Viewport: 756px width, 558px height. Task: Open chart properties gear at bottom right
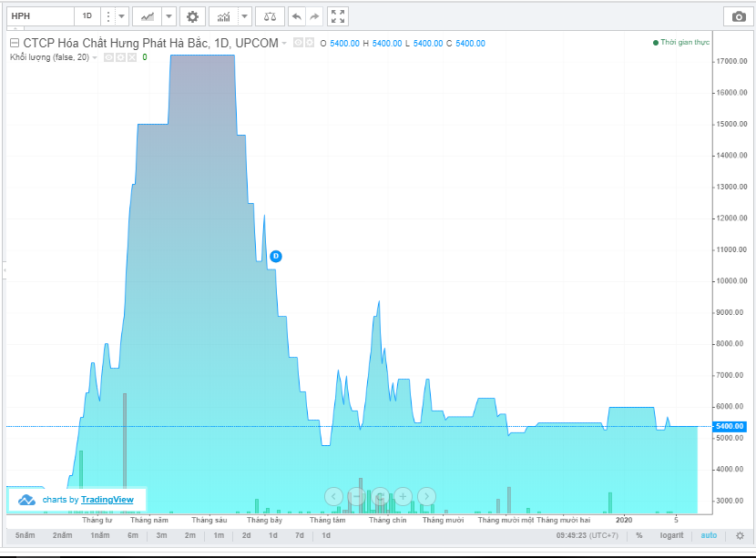[x=740, y=535]
